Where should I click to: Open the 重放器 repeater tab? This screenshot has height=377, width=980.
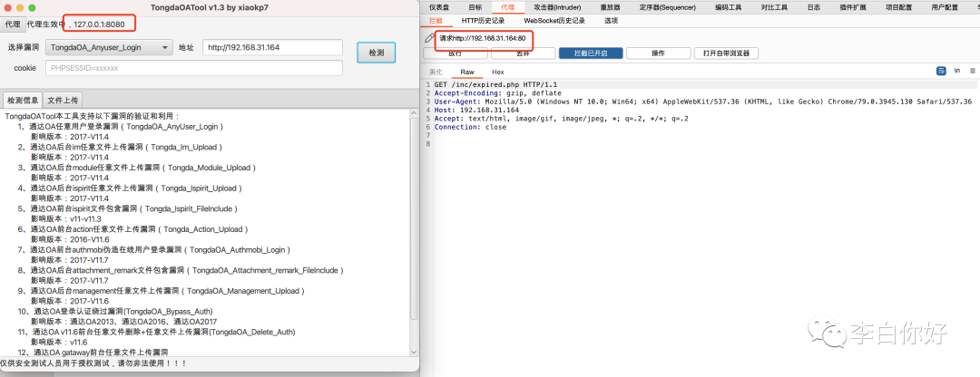click(x=610, y=7)
